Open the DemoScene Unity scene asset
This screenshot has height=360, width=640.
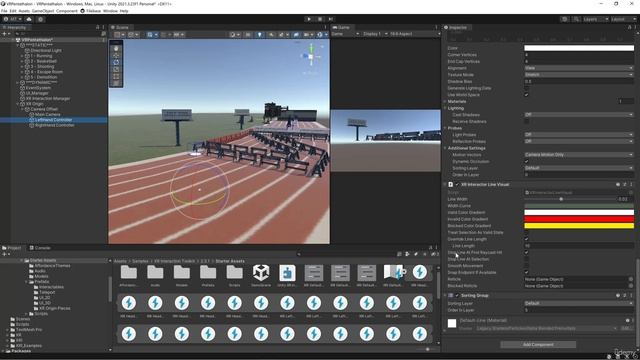tap(261, 272)
